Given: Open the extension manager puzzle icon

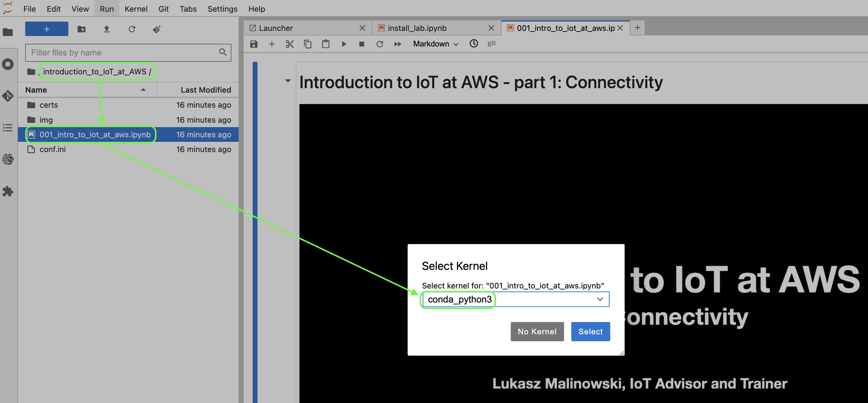Looking at the screenshot, I should tap(8, 191).
